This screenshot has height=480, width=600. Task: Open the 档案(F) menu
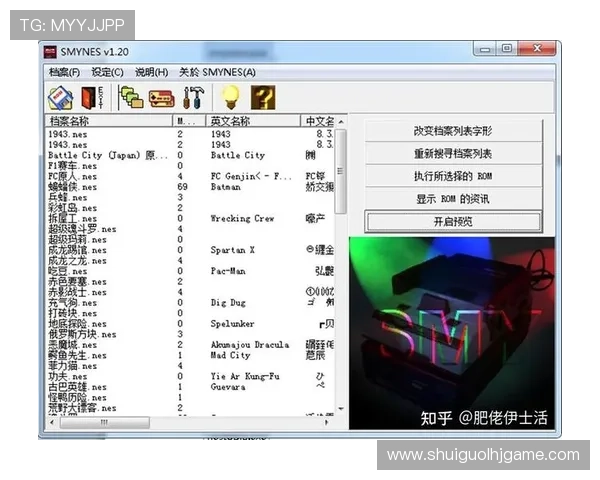tap(64, 72)
